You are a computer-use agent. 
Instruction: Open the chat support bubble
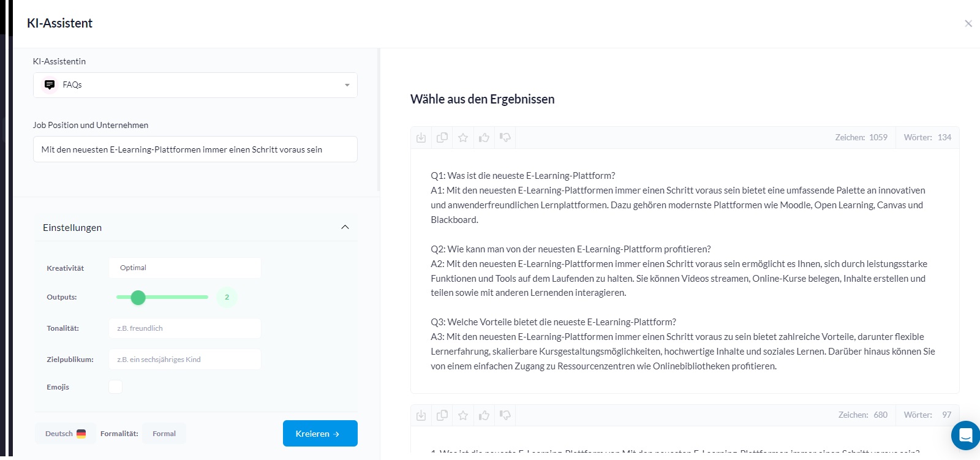(x=966, y=435)
